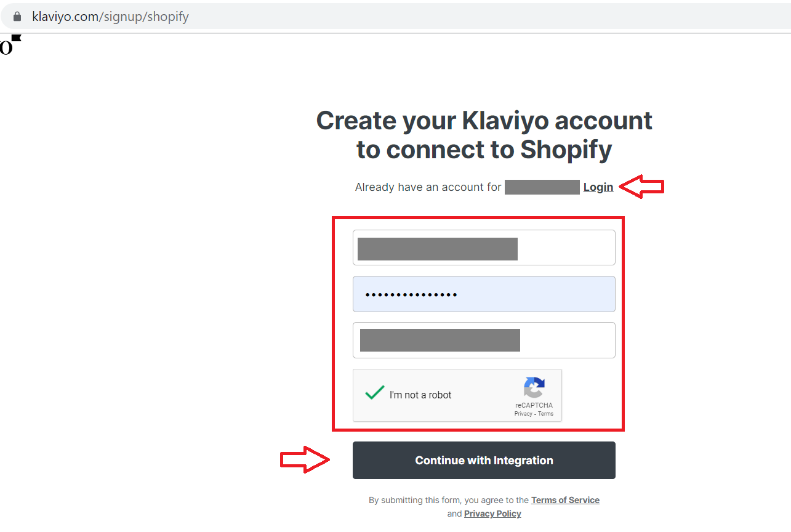
Task: Focus the field below the password
Action: 484,340
